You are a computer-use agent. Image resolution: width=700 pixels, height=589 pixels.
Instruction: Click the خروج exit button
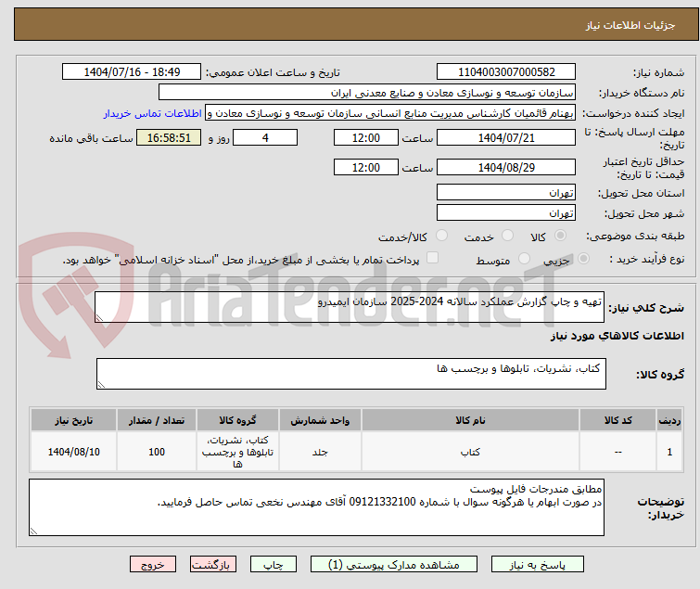point(153,565)
